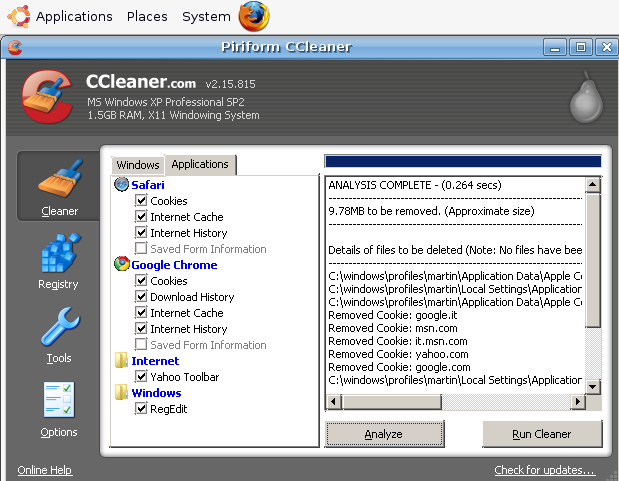This screenshot has height=481, width=619.
Task: Uncheck Safari Internet Cache
Action: pyautogui.click(x=141, y=216)
